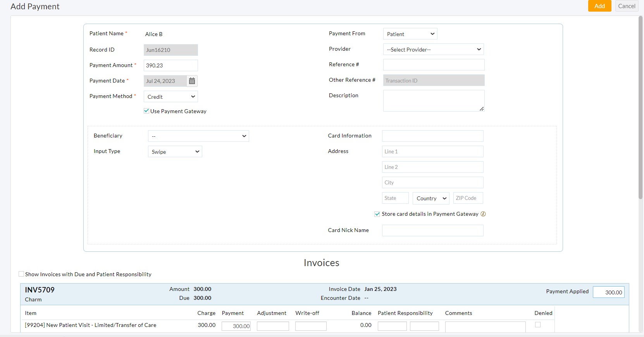This screenshot has height=337, width=644.
Task: Click the info icon beside Store card details
Action: pyautogui.click(x=483, y=214)
